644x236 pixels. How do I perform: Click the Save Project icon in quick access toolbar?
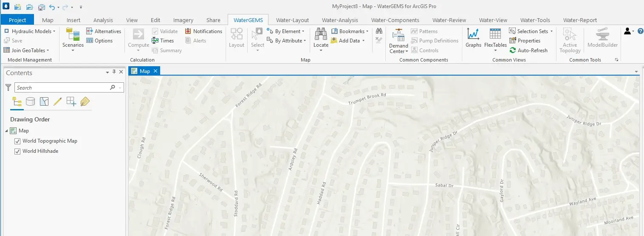tap(41, 7)
